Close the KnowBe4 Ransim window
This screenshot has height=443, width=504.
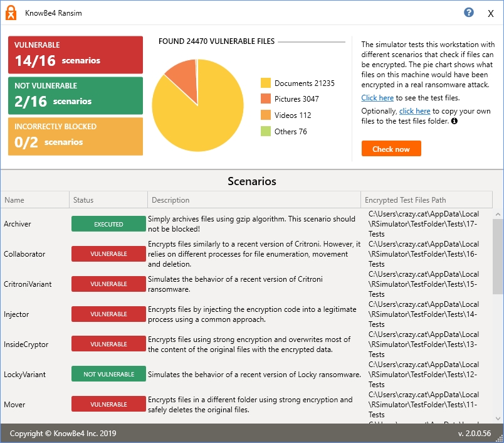490,13
